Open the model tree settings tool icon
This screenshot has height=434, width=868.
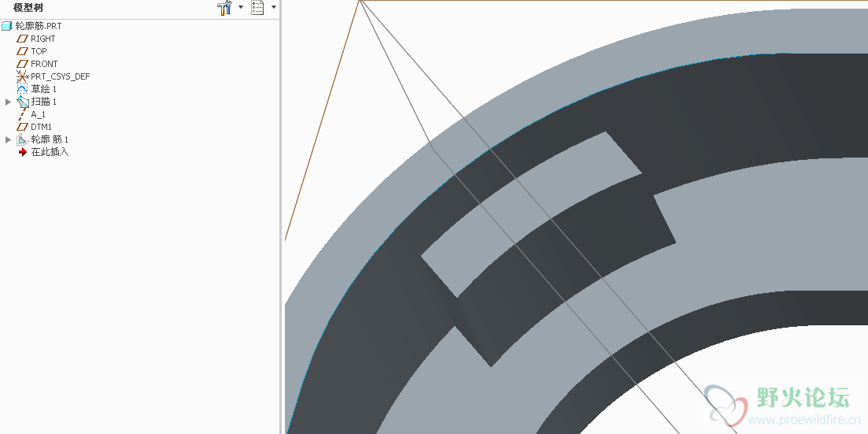(224, 8)
